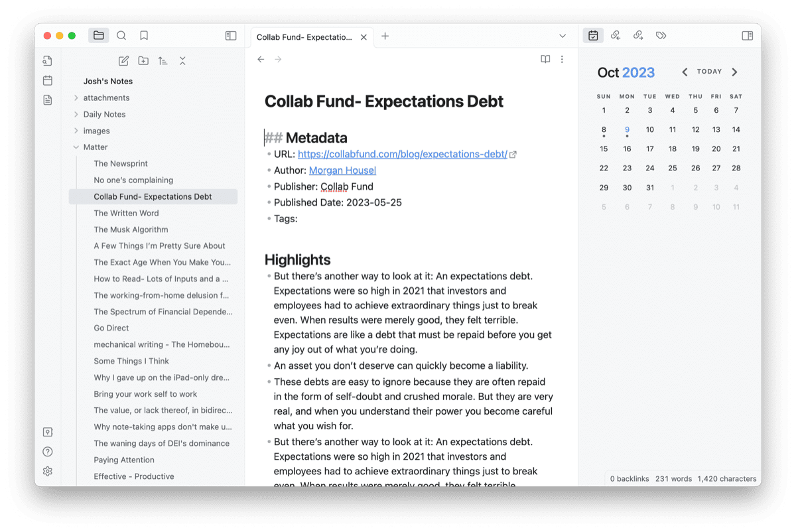Place cursor in Metadata heading
Viewport: 796px width, 532px height.
coord(316,138)
